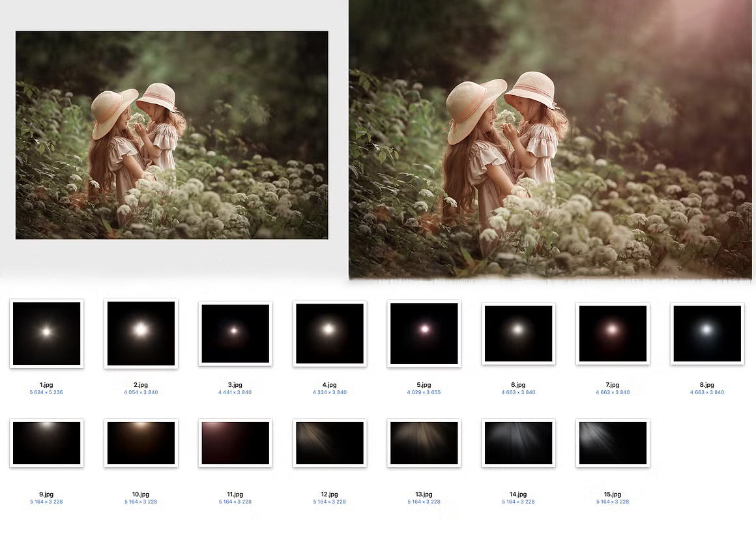Open the 6.jpg soft glow thumbnail
The image size is (756, 542).
point(518,334)
